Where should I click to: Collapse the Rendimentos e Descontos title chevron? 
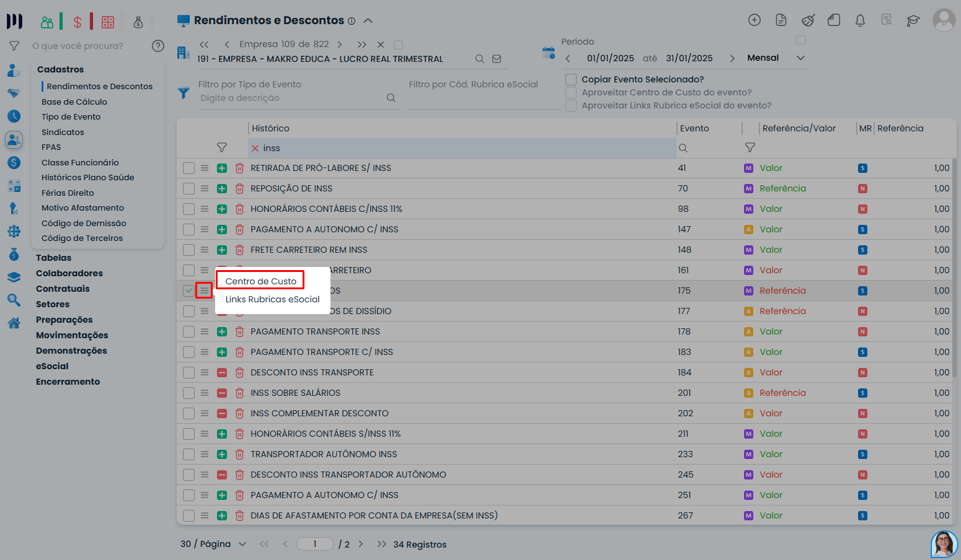click(368, 20)
